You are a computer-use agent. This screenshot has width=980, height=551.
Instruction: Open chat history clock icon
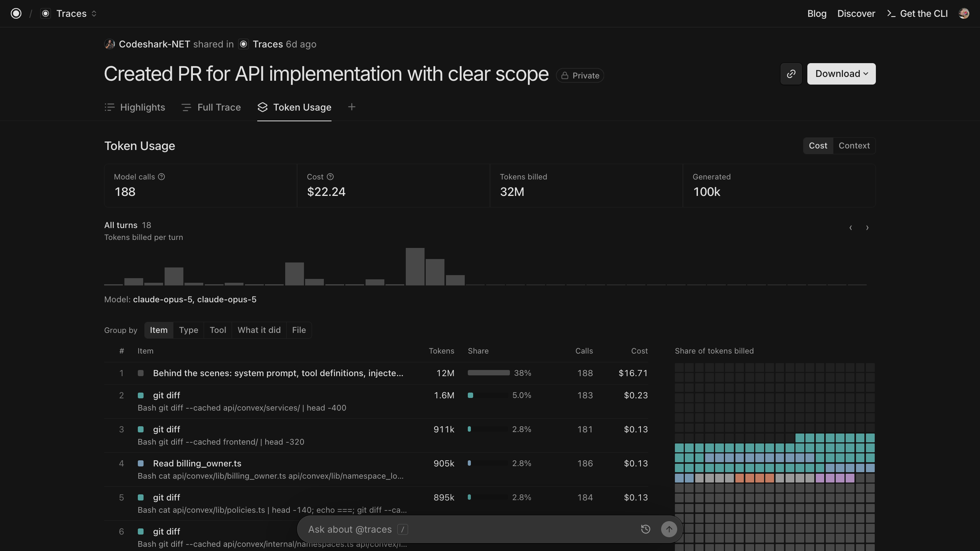[646, 529]
